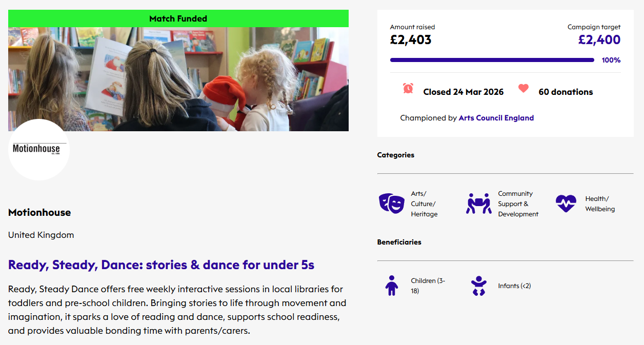This screenshot has height=345, width=644.
Task: Click the campaign progress bar
Action: tap(492, 60)
